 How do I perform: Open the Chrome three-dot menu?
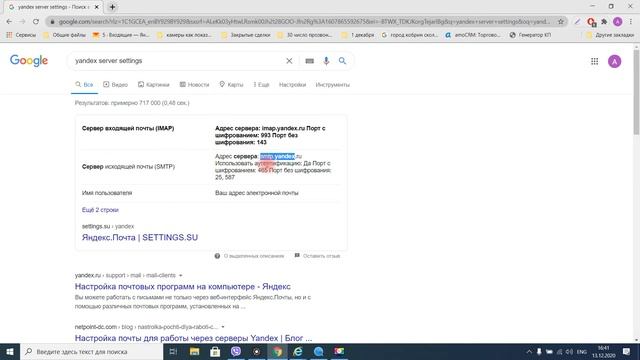click(631, 22)
